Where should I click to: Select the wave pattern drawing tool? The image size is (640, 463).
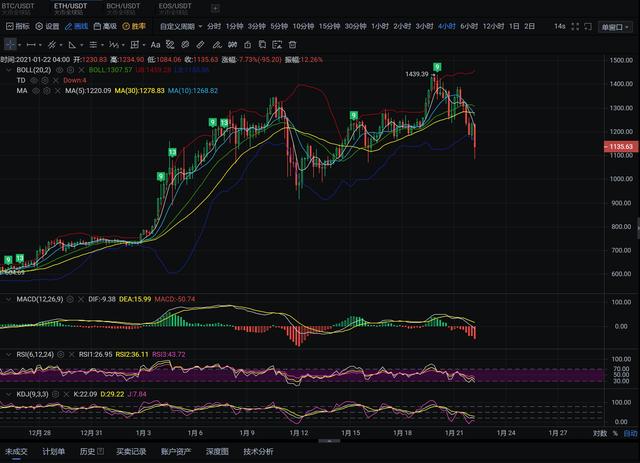[x=114, y=45]
